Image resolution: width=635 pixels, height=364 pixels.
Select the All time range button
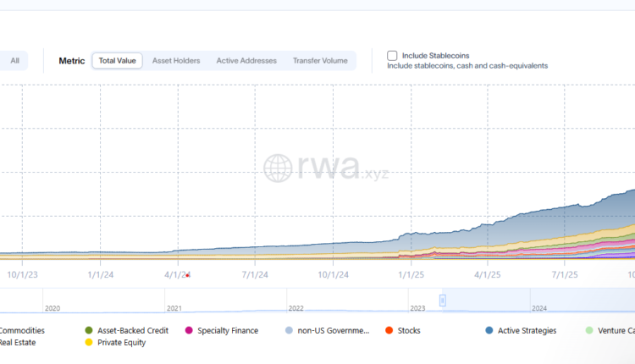(x=14, y=61)
